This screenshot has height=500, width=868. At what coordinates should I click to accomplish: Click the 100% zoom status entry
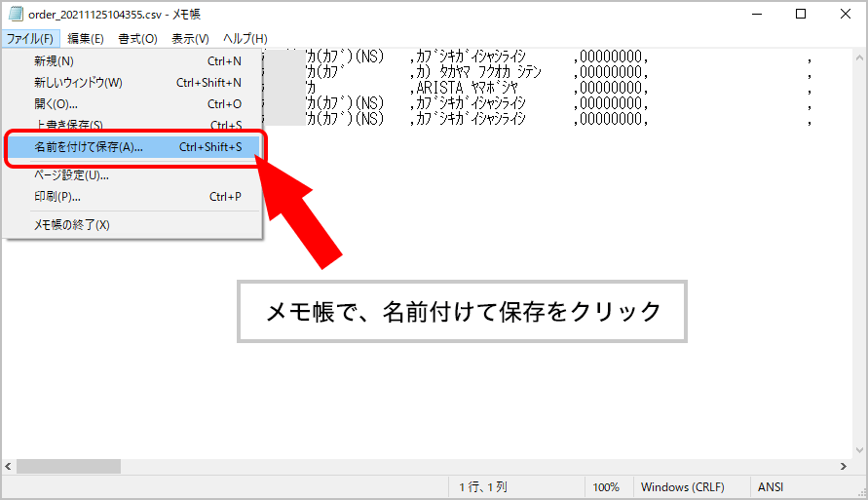(x=606, y=487)
